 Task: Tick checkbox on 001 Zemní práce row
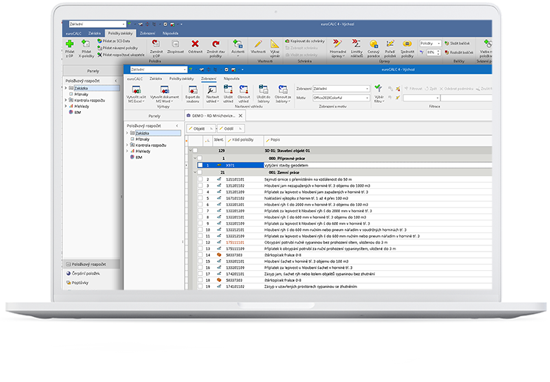[x=200, y=173]
